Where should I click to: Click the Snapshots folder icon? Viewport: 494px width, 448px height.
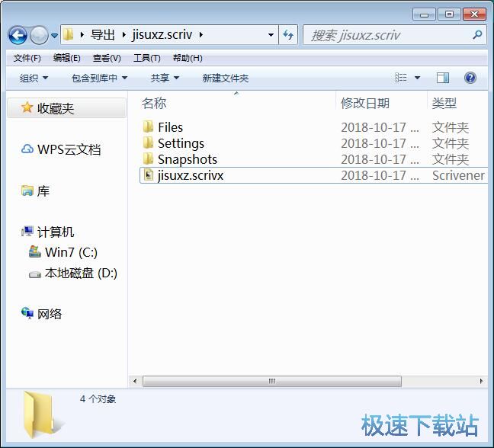pyautogui.click(x=149, y=158)
